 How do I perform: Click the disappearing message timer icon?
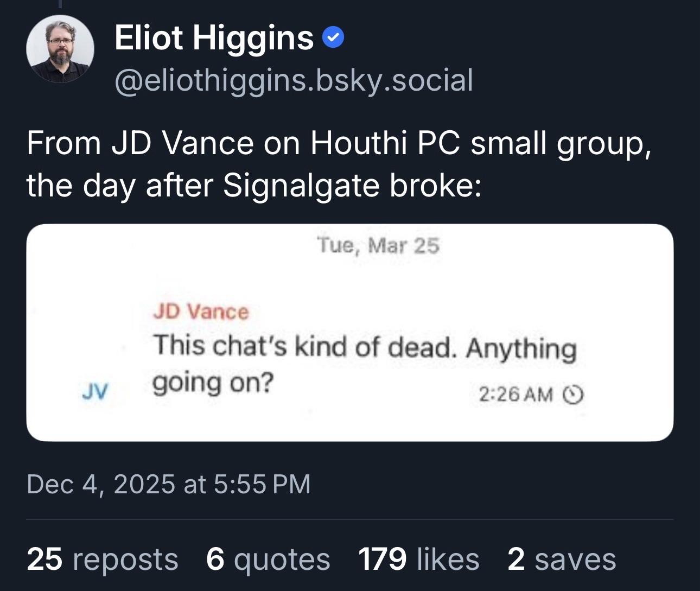click(x=574, y=395)
